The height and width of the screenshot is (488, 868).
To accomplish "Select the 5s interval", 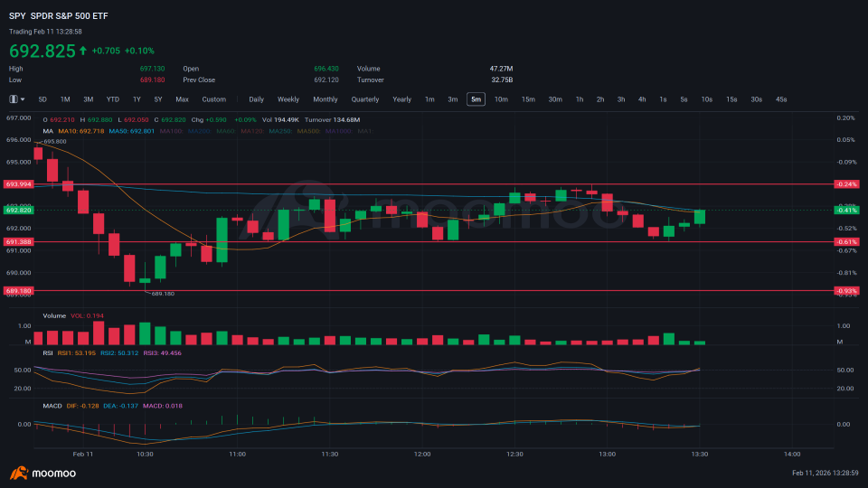I will pos(684,99).
